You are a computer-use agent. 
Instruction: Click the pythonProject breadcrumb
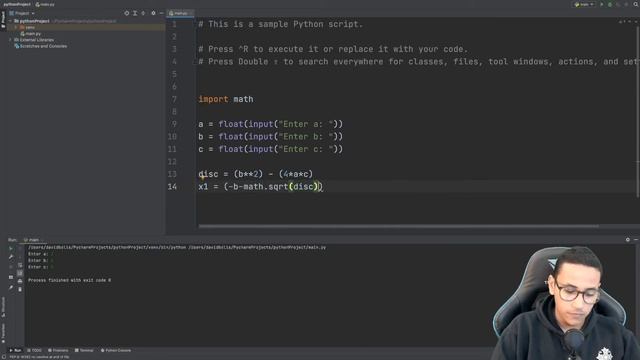[17, 4]
